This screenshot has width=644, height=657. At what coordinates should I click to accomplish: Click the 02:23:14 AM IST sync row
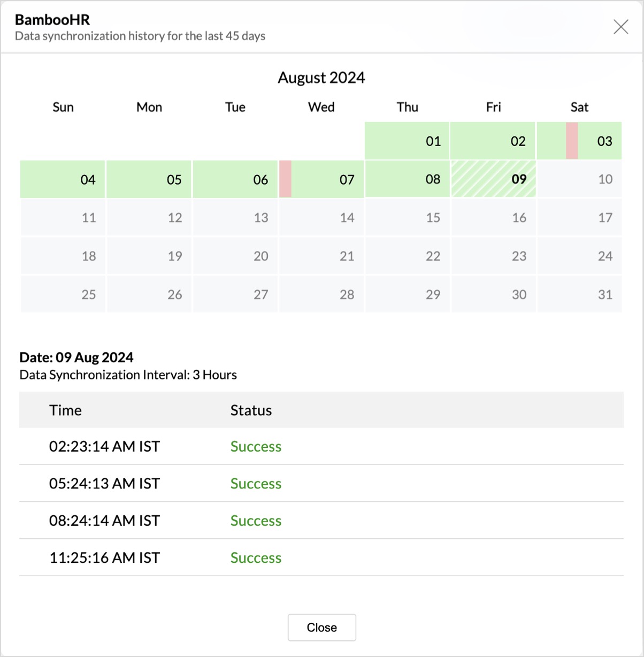tap(104, 446)
